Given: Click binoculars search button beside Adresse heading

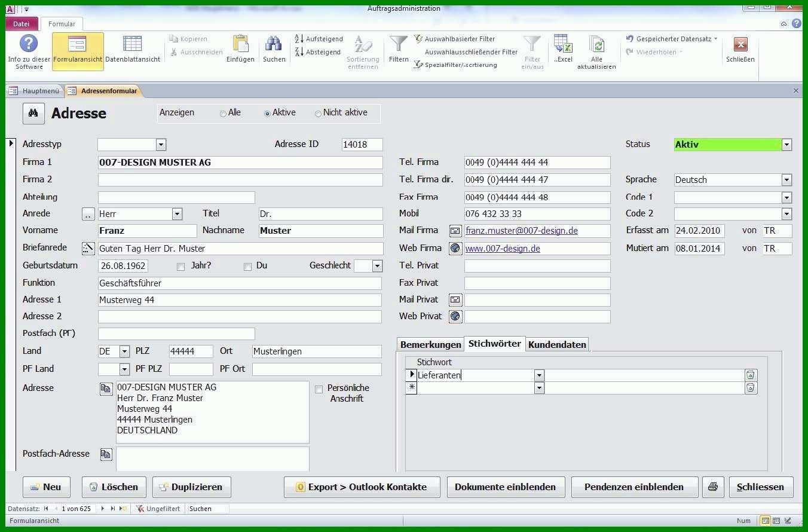Looking at the screenshot, I should [33, 113].
